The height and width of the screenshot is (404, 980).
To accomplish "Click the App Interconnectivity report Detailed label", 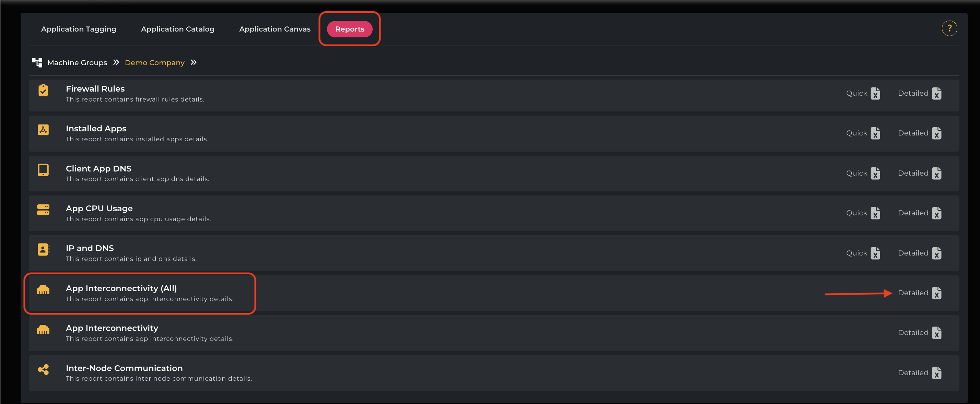I will pos(913,333).
